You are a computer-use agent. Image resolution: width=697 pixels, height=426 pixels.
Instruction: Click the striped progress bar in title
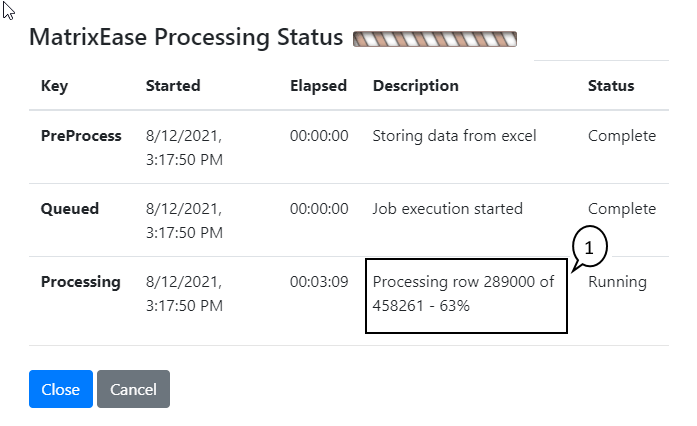pyautogui.click(x=436, y=39)
